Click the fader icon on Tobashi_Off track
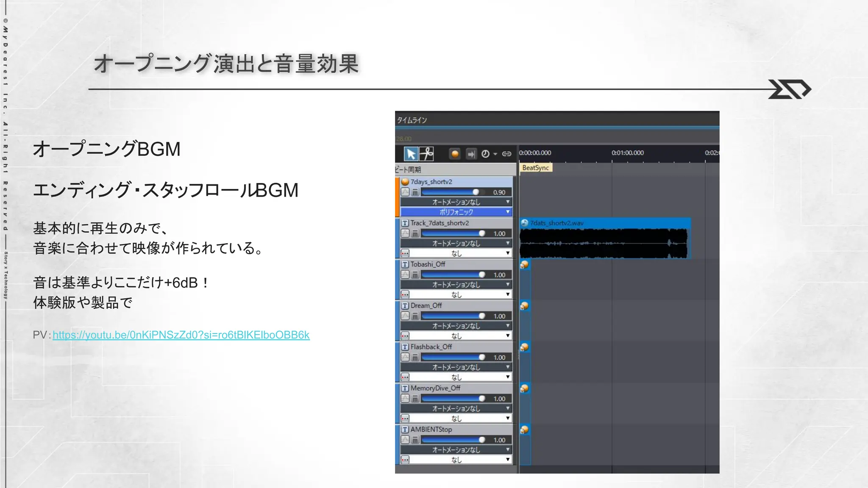868x488 pixels. (415, 275)
